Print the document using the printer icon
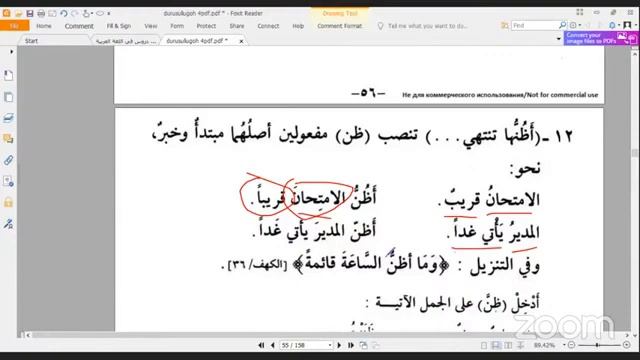 (41, 13)
